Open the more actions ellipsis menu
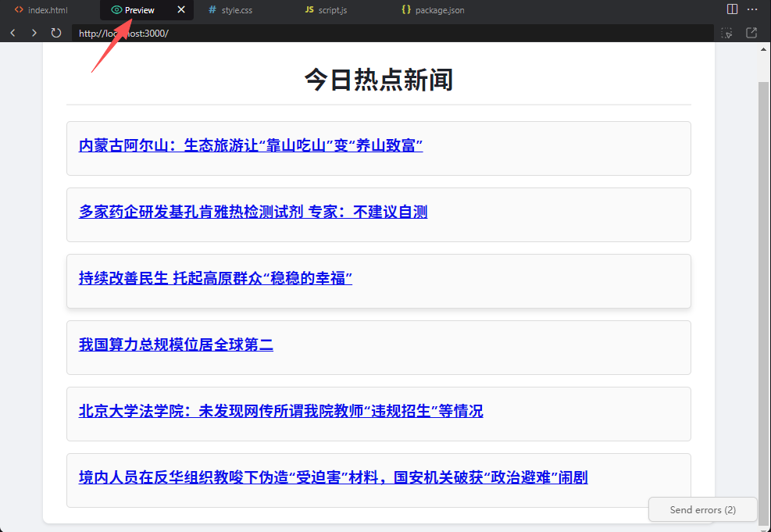771x532 pixels. 752,9
